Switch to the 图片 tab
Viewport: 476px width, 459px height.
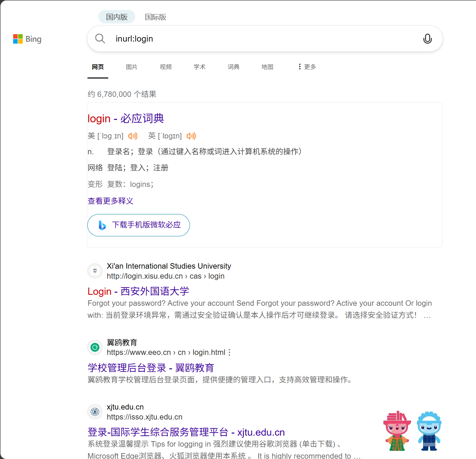[132, 67]
